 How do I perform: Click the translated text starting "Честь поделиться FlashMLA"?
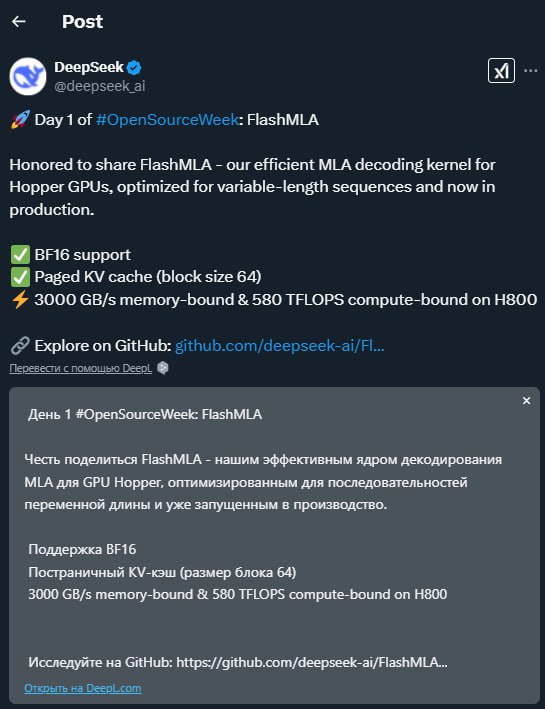(x=263, y=482)
